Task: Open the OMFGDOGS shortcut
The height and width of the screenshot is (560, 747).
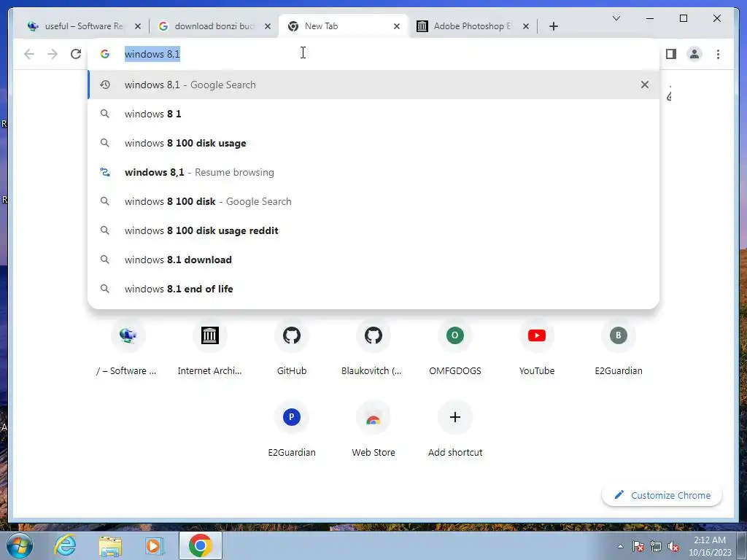Action: 455,348
